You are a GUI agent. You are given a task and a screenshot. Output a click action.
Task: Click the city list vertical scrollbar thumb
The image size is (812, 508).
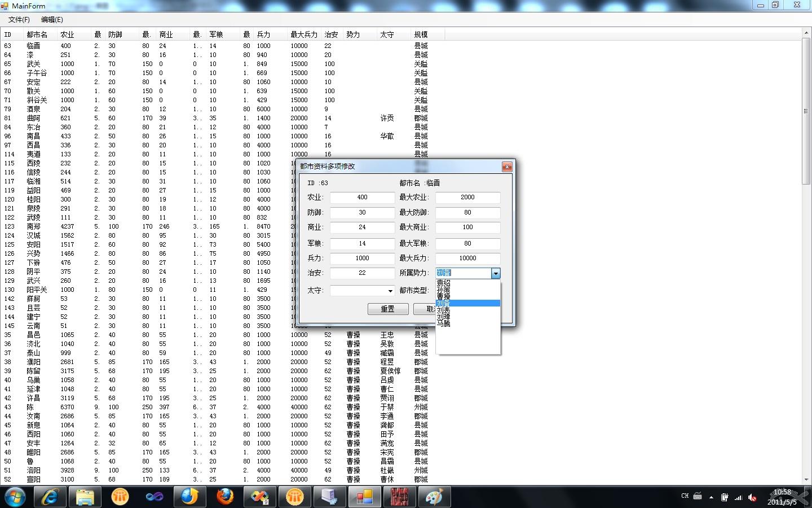pyautogui.click(x=806, y=112)
